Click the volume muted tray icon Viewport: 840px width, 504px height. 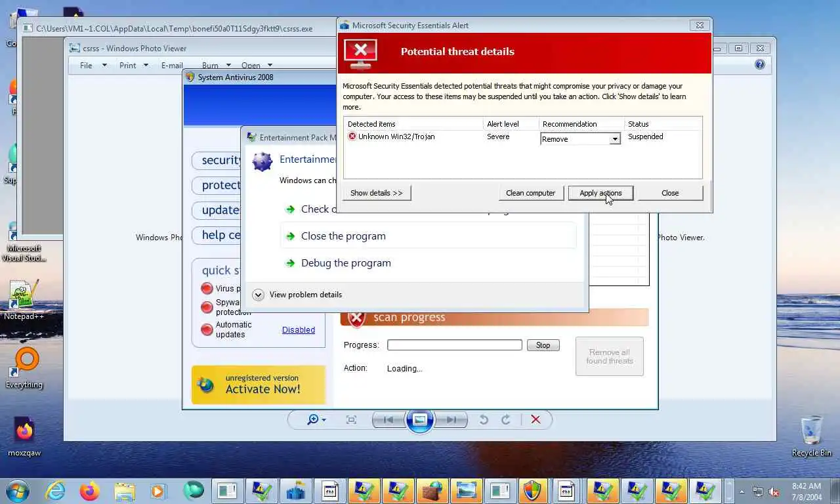(774, 492)
